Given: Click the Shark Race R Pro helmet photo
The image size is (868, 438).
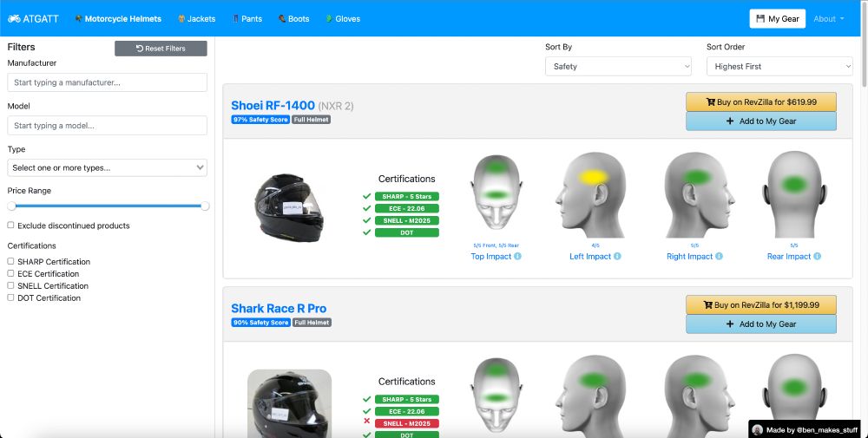Looking at the screenshot, I should (289, 403).
